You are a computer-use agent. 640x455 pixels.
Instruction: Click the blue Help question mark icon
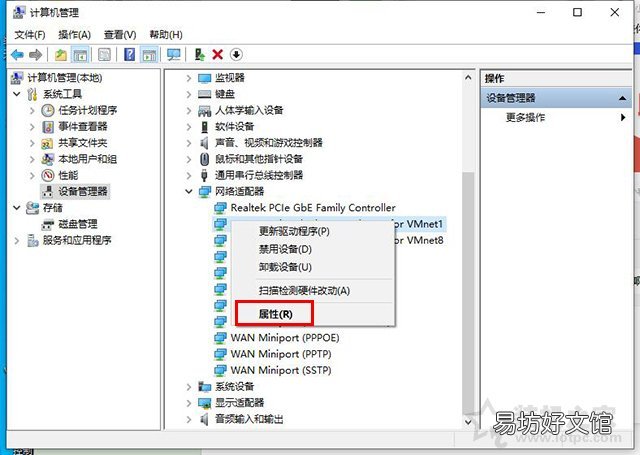(x=129, y=54)
